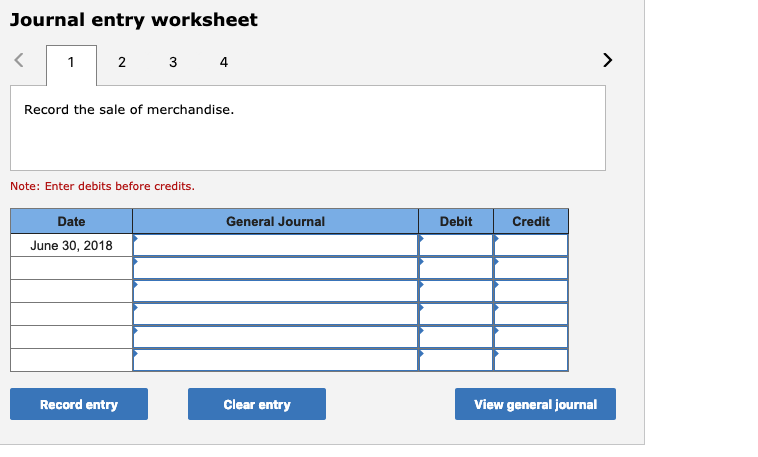Switch to journal entry tab 4
Image resolution: width=758 pixels, height=457 pixels.
click(x=223, y=62)
